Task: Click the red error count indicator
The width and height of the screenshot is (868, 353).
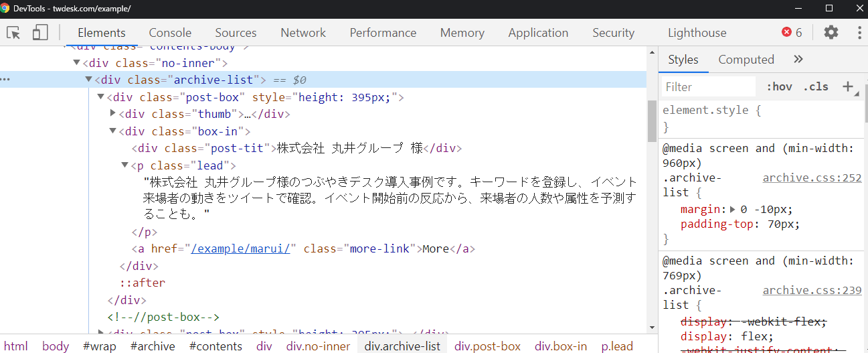Action: 792,32
